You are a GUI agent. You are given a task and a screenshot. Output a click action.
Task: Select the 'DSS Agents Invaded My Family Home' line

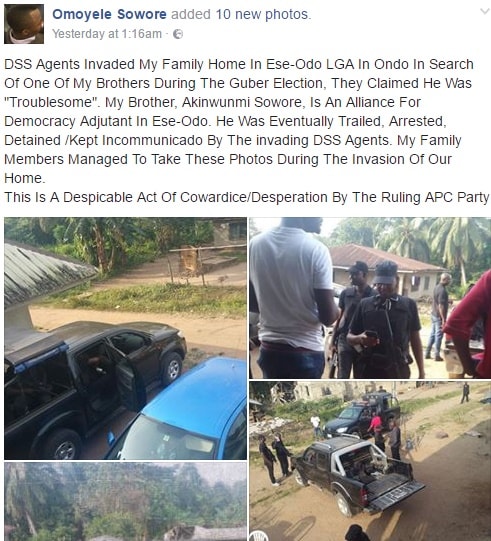pos(239,65)
